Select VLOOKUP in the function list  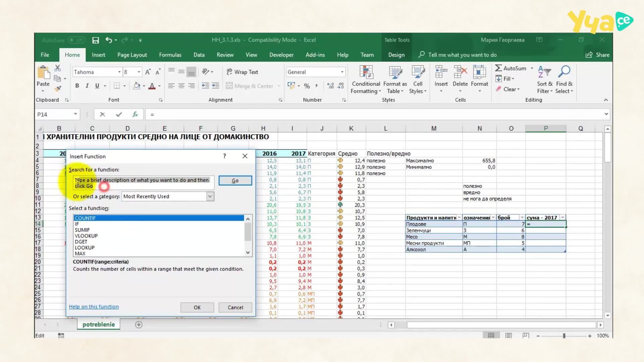coord(86,236)
